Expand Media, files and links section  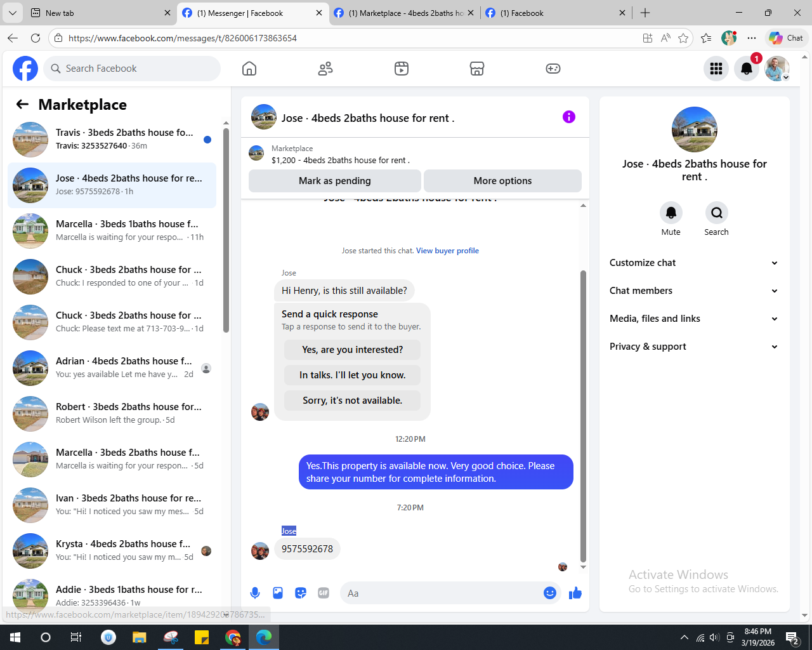pos(694,319)
